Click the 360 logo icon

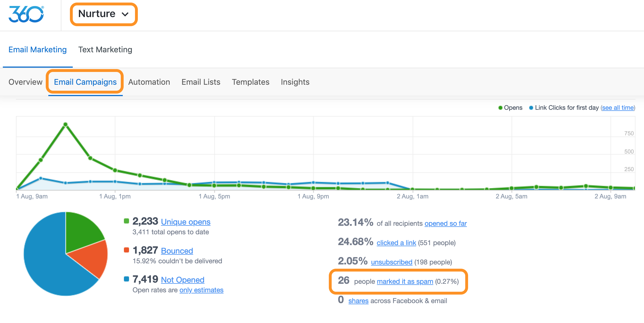click(x=26, y=14)
